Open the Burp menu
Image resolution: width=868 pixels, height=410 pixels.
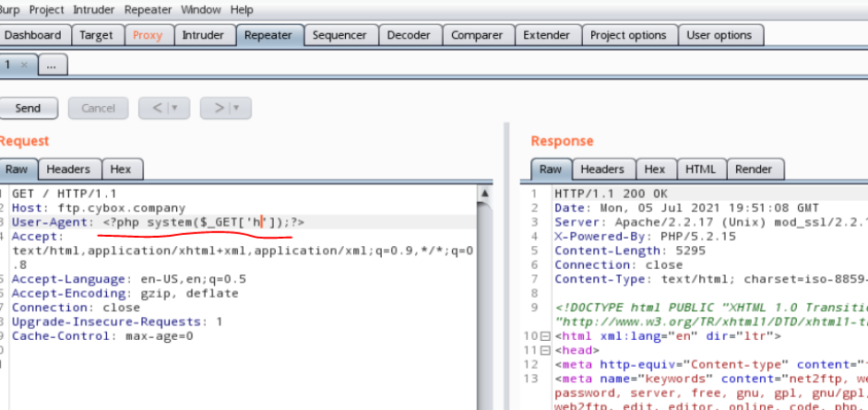pyautogui.click(x=9, y=9)
